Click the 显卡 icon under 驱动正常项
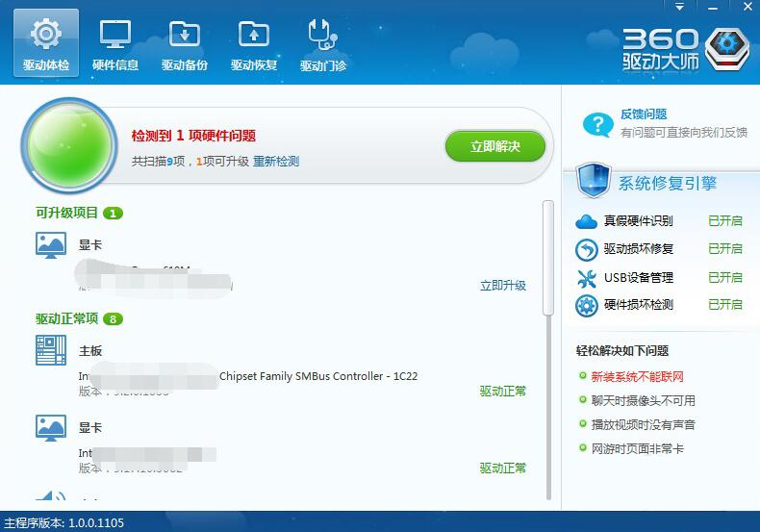The image size is (760, 532). pyautogui.click(x=51, y=428)
